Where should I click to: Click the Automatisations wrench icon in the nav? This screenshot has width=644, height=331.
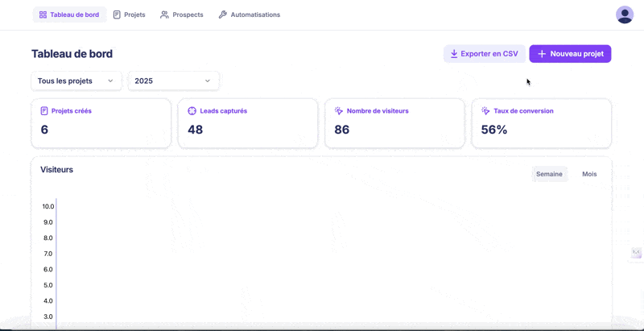223,14
